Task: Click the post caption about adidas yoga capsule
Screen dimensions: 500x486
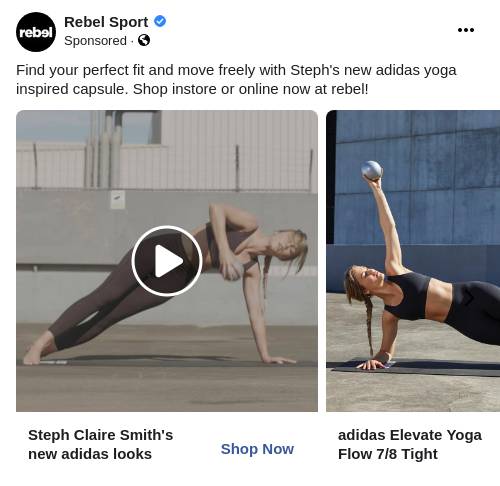Action: click(236, 79)
